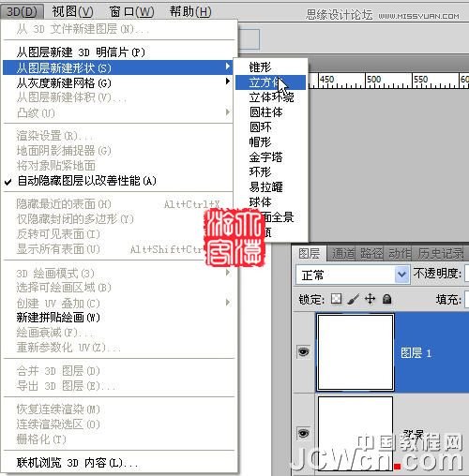Switch to the 通道 tab
This screenshot has width=469, height=476.
[343, 253]
